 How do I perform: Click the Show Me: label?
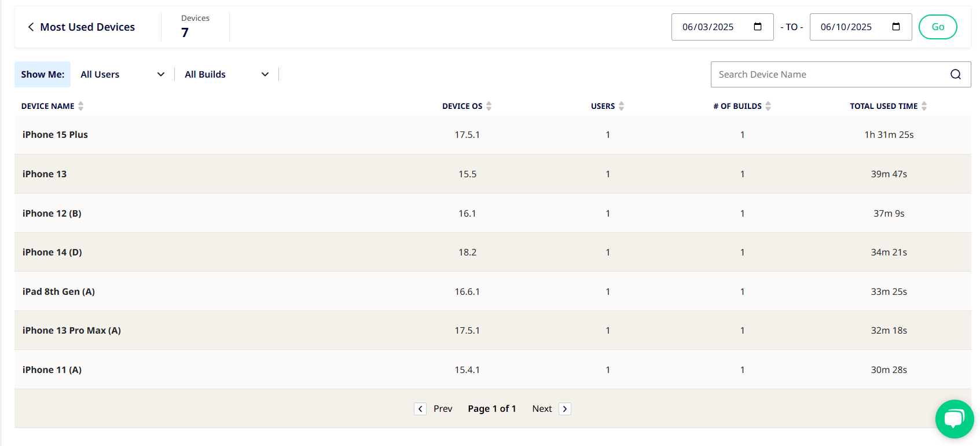pyautogui.click(x=43, y=74)
